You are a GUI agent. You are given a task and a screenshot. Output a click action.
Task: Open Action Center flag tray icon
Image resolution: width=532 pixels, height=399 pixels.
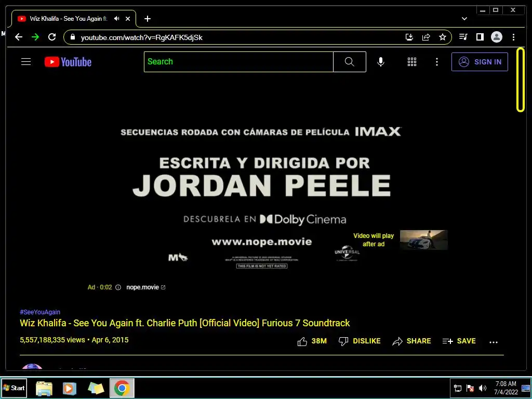pyautogui.click(x=470, y=388)
